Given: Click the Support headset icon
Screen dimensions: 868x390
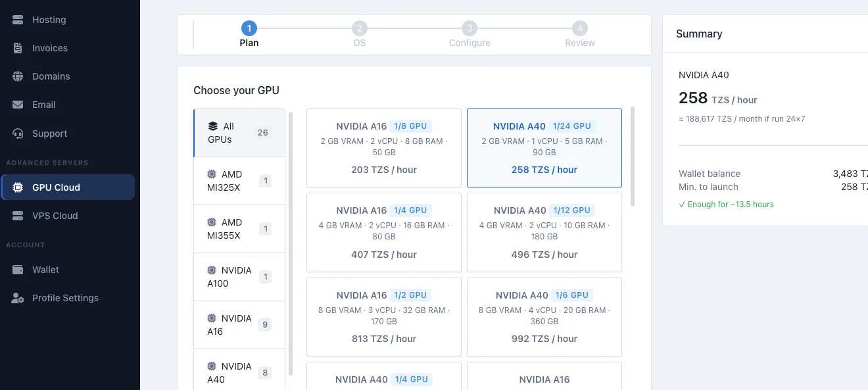Looking at the screenshot, I should coord(18,134).
